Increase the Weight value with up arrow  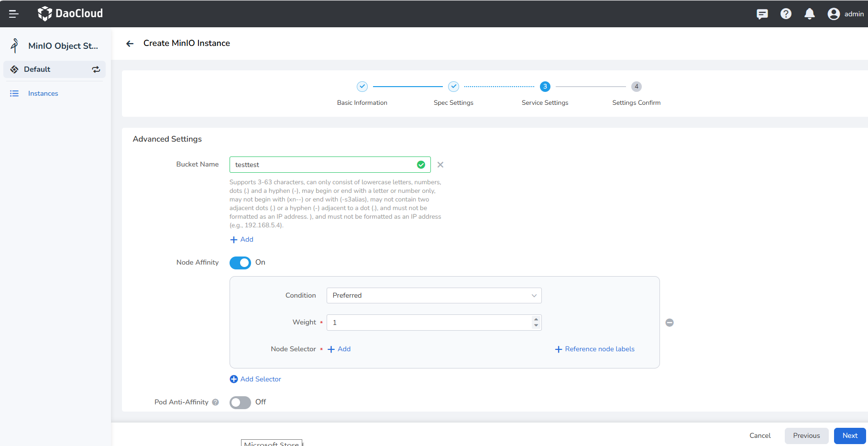536,319
